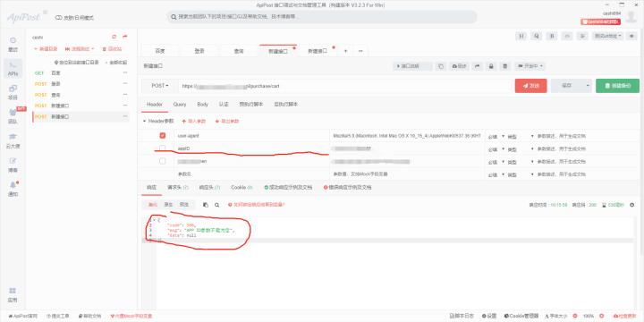This screenshot has width=644, height=322.
Task: Switch to the 认证 auth tab
Action: pyautogui.click(x=224, y=105)
